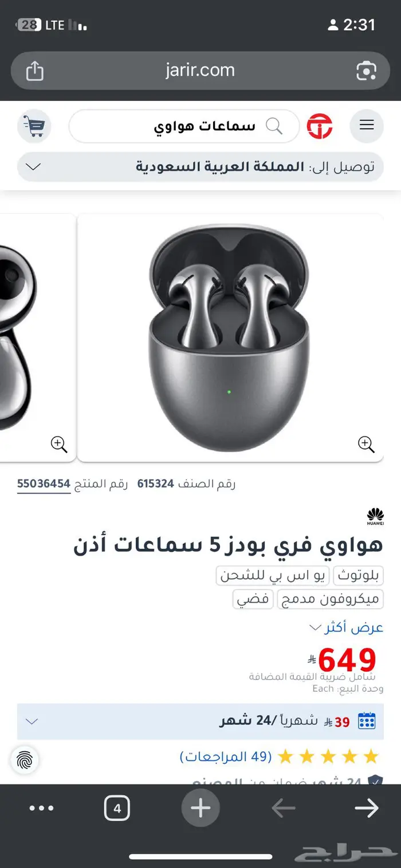
Task: Open the shopping cart
Action: 34,126
